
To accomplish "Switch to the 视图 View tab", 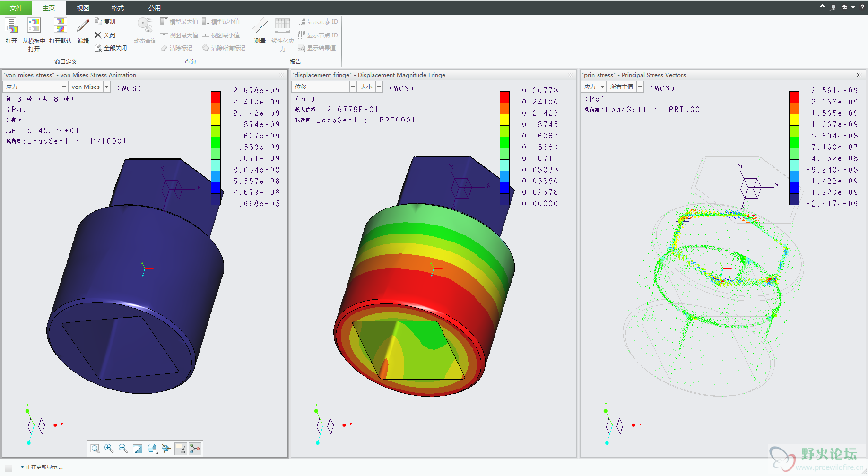I will pyautogui.click(x=83, y=8).
